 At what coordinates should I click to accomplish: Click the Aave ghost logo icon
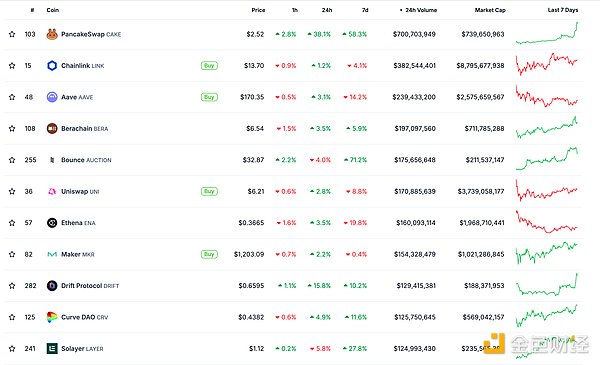pos(52,97)
